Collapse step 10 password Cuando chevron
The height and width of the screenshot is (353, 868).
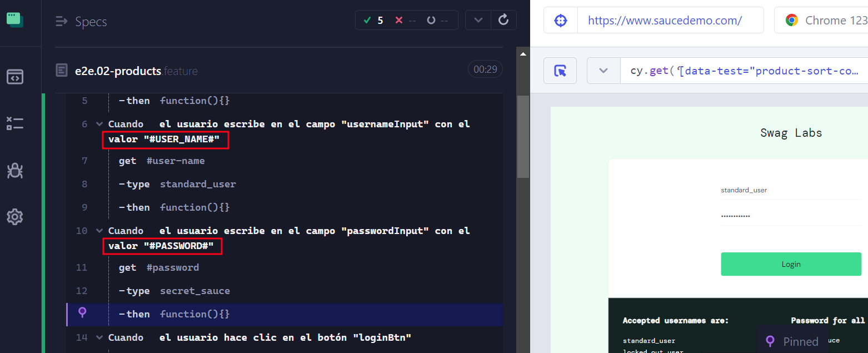tap(99, 231)
